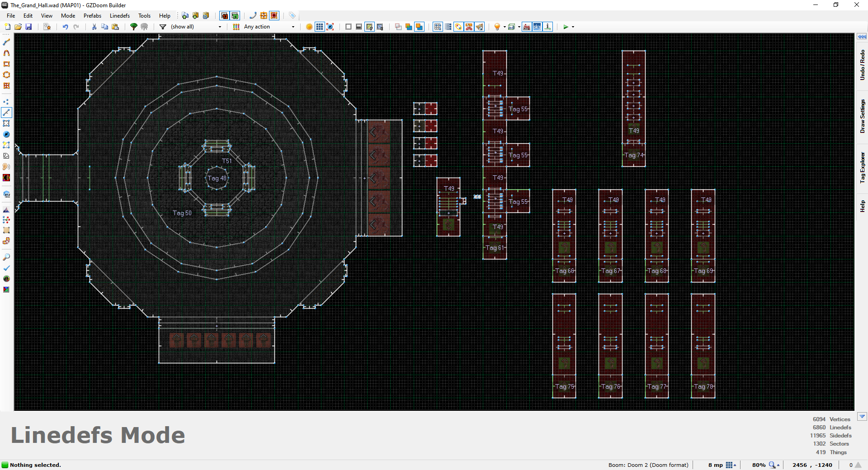Switch to Linedefs mode in the sidebar
This screenshot has height=470, width=868.
[x=6, y=113]
